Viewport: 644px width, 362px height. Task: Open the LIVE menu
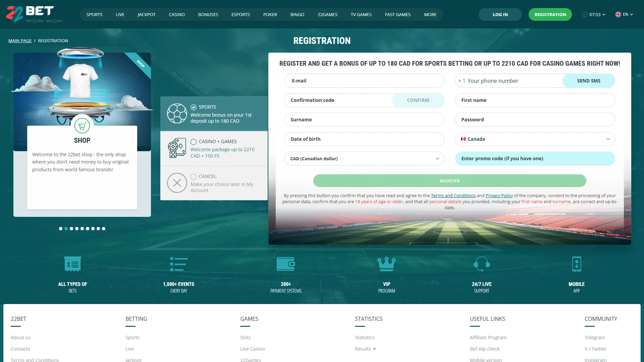click(120, 14)
